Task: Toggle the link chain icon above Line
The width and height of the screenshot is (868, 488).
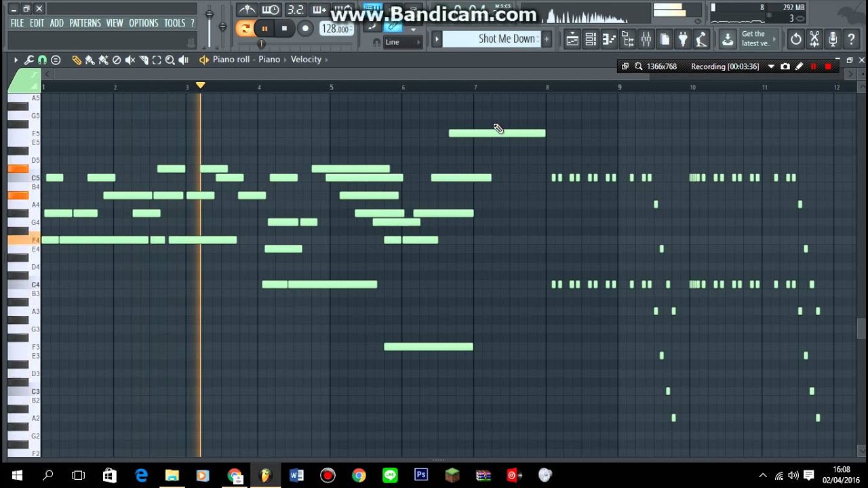Action: click(393, 28)
